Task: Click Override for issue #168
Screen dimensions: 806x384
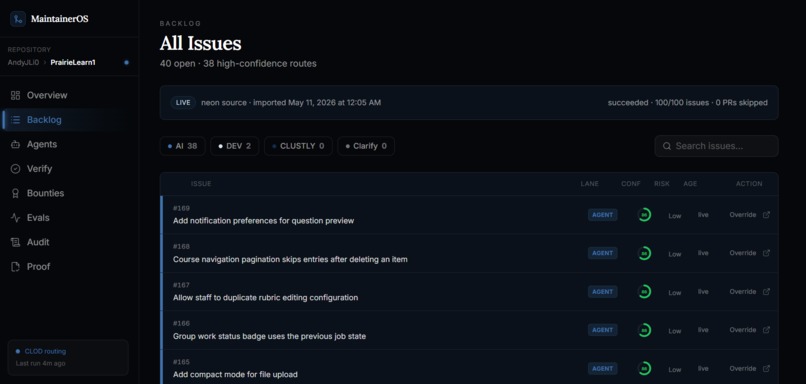Action: pos(743,253)
